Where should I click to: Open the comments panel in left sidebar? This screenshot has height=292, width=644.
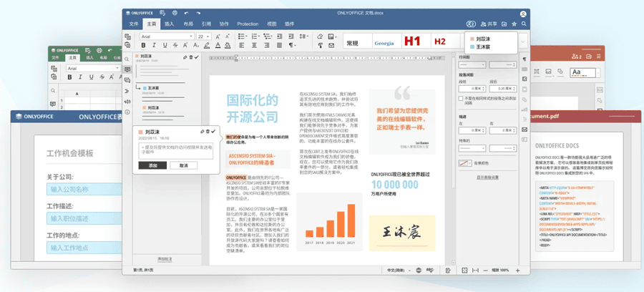click(x=127, y=69)
